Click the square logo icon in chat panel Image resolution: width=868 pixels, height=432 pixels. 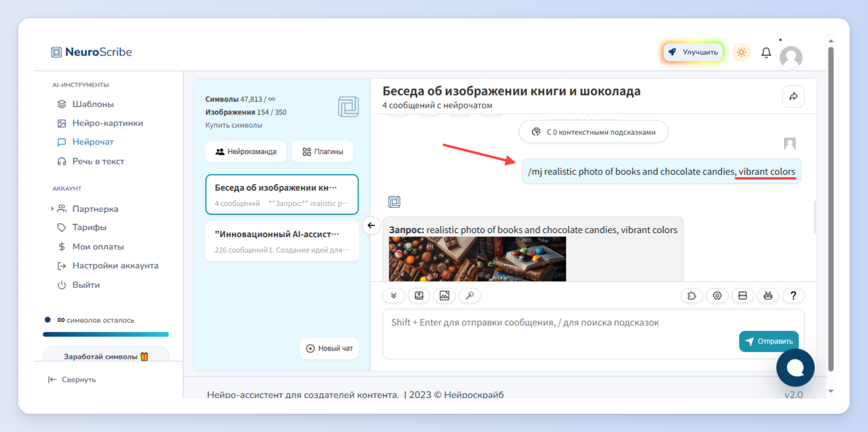tap(348, 107)
